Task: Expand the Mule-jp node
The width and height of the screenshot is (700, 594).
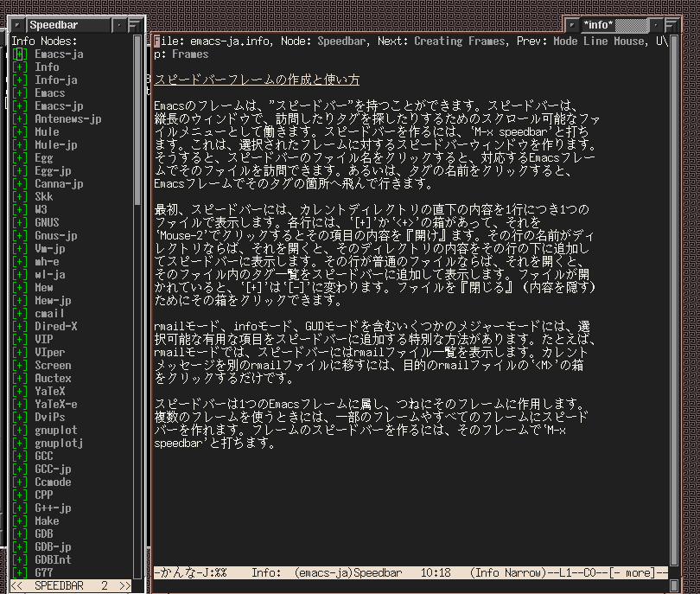Action: click(x=20, y=144)
